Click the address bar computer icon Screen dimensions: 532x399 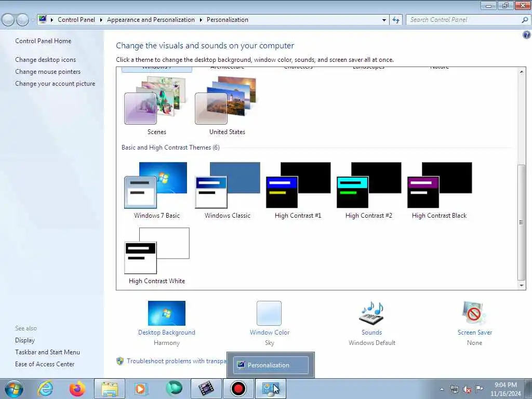pyautogui.click(x=43, y=19)
